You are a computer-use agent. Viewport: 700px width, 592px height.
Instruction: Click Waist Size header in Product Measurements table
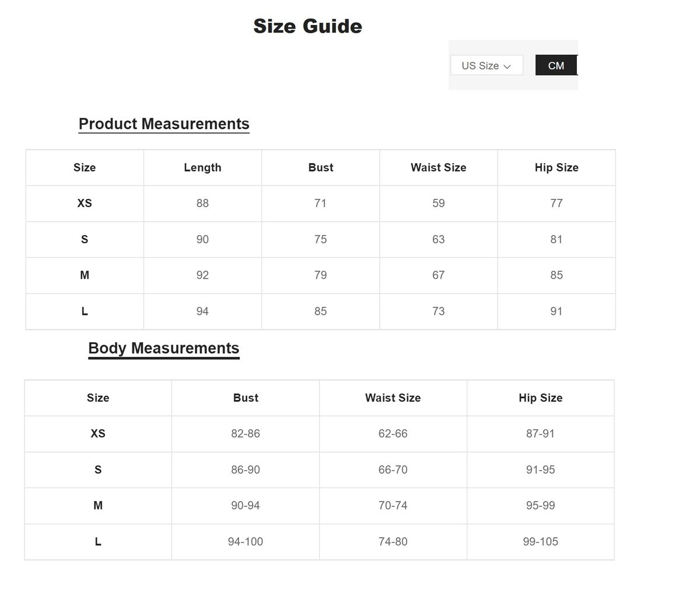point(438,167)
